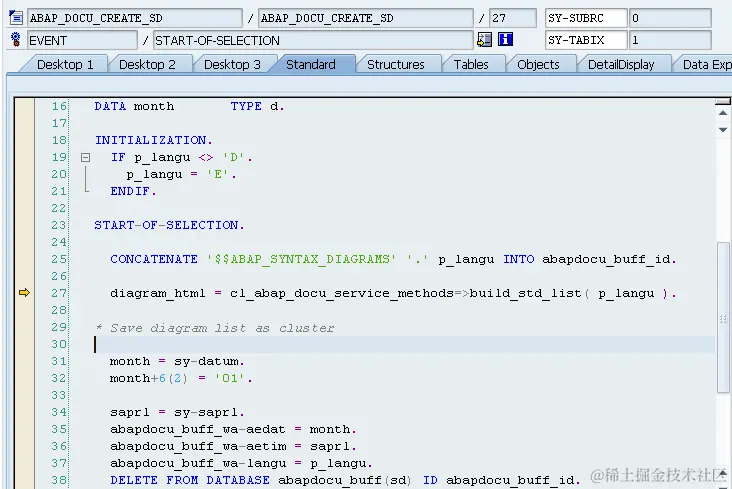Switch to the Desktop 1 tab
The image size is (732, 489).
(65, 64)
